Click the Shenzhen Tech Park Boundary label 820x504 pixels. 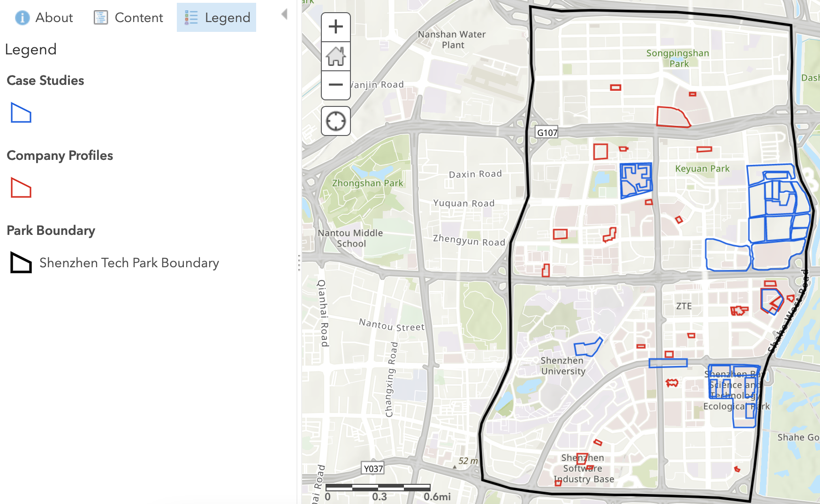pos(129,263)
